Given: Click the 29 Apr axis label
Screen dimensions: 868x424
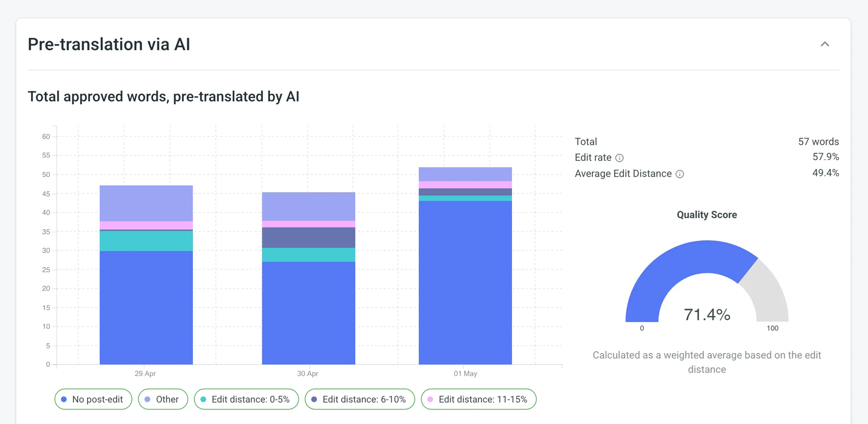Looking at the screenshot, I should 145,374.
